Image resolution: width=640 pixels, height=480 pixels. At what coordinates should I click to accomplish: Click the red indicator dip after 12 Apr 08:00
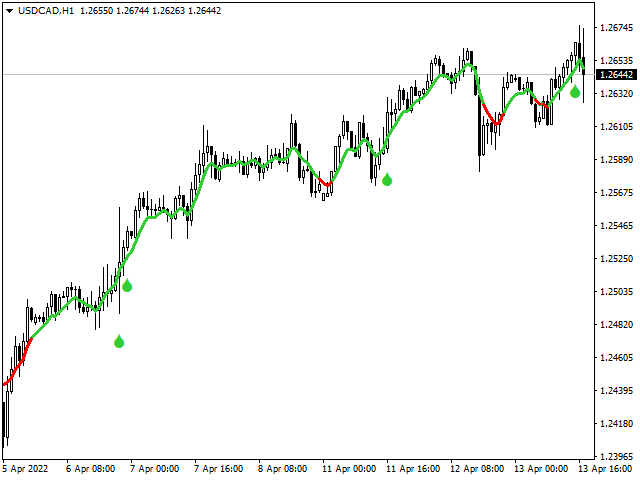tap(493, 116)
